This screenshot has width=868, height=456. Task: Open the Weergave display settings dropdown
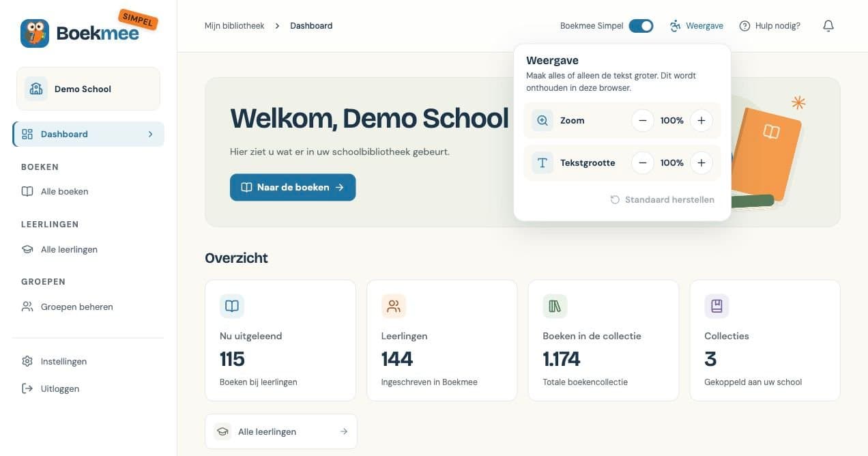point(697,26)
